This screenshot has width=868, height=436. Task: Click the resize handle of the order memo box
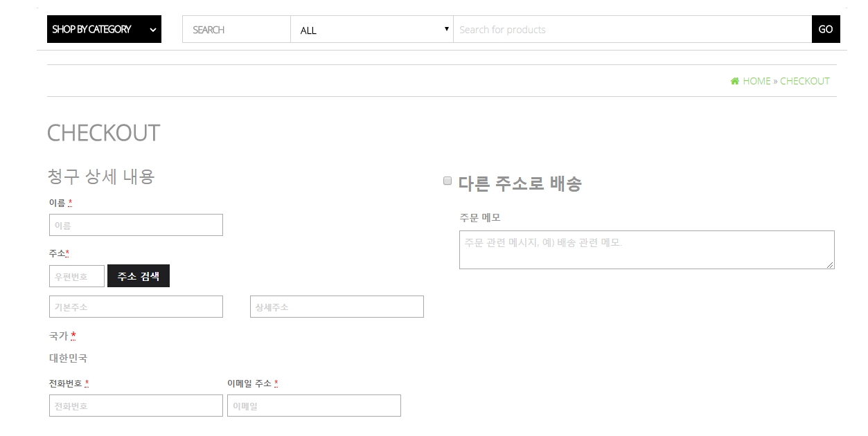coord(830,264)
